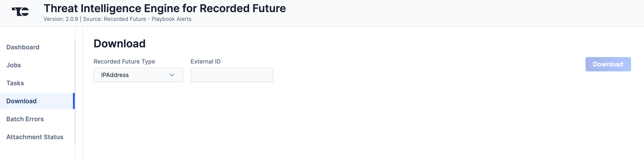
Task: Click the Source: Recorded Future - Playbook Alerts text
Action: pos(137,19)
